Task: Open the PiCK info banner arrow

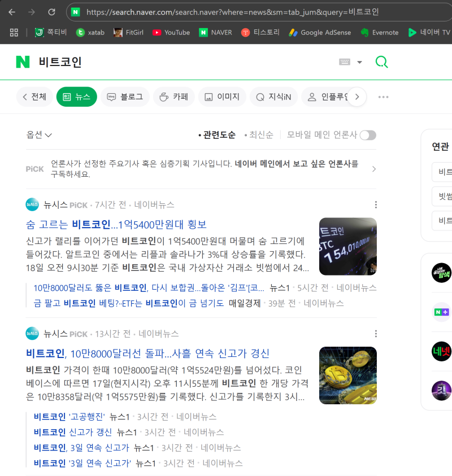Action: coord(374,169)
